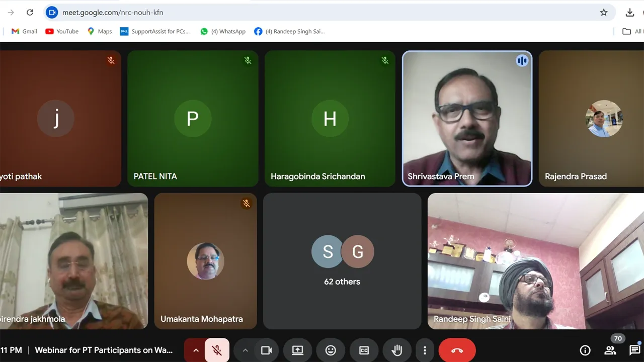Open the Gmail bookmark
This screenshot has width=644, height=362.
(x=24, y=31)
